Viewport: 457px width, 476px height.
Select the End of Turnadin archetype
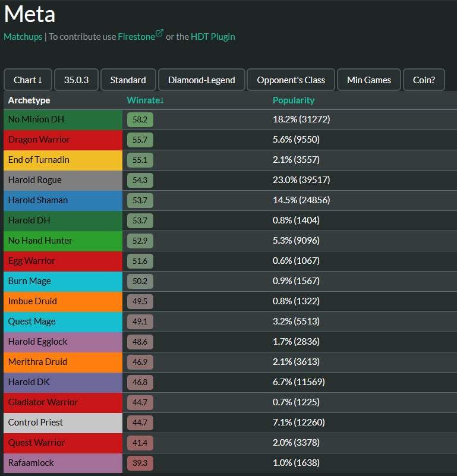pyautogui.click(x=63, y=160)
